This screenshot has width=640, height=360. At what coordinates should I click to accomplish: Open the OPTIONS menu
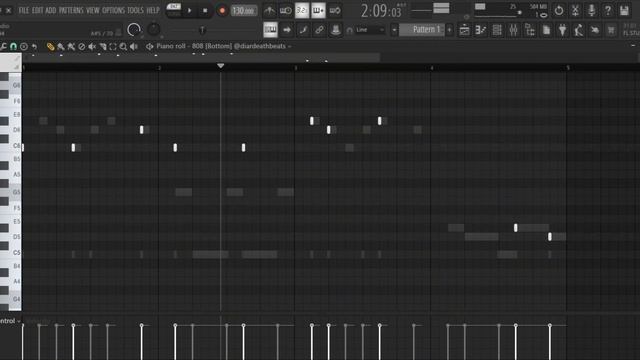point(113,10)
